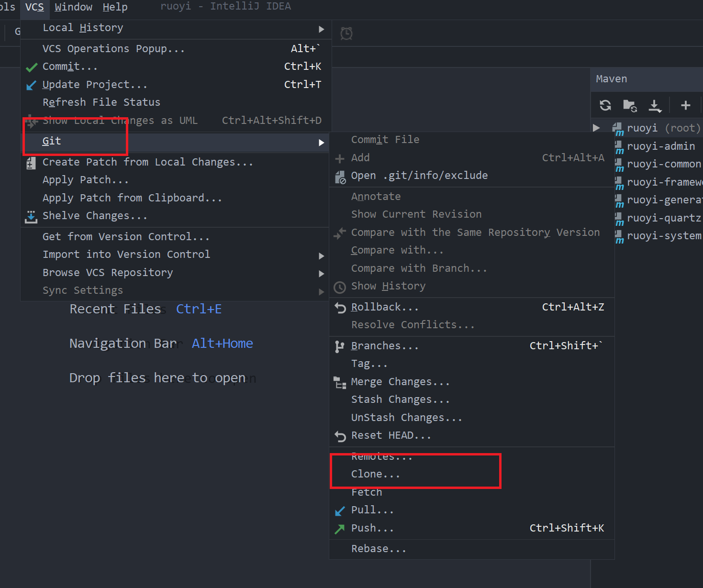Click the file icon beside Open .git/info/exclude
The image size is (703, 588).
pos(340,177)
